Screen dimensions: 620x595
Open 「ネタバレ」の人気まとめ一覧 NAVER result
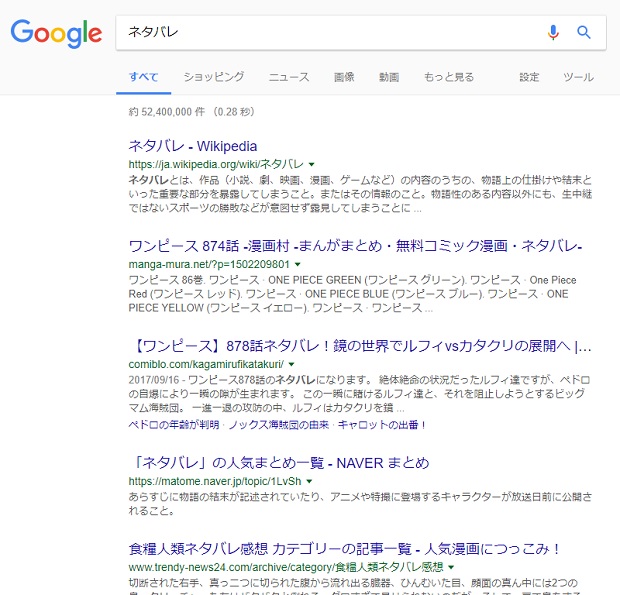280,463
